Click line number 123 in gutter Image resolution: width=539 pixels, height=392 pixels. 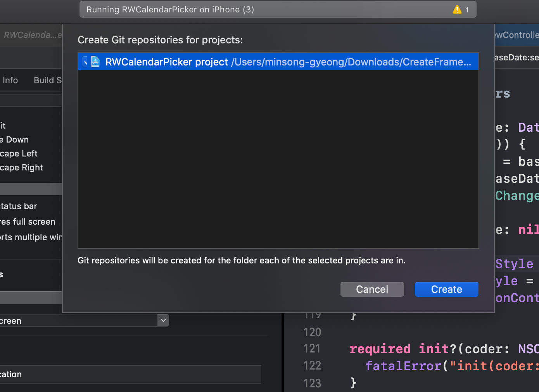[312, 383]
